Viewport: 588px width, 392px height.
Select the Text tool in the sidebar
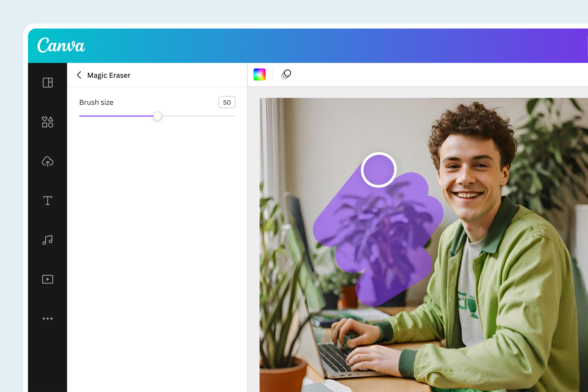click(x=47, y=201)
